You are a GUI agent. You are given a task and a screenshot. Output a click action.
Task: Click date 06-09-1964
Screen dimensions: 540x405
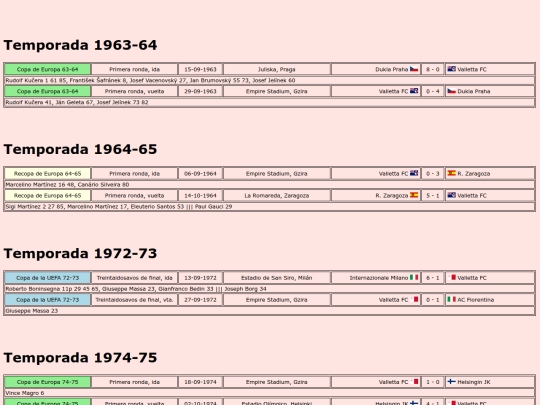coord(200,174)
